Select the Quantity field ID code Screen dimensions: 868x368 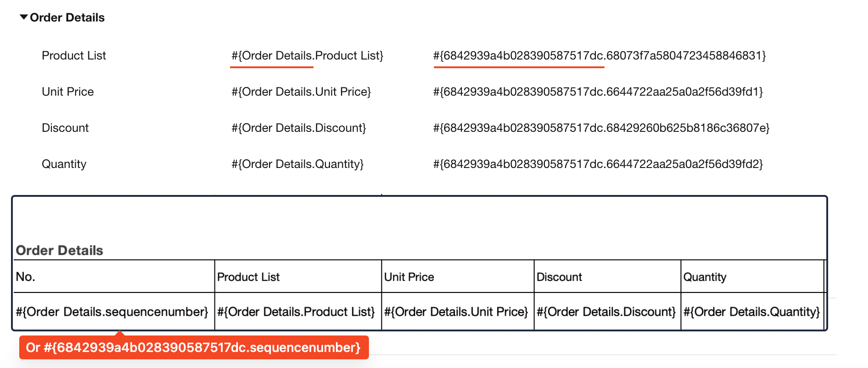tap(598, 164)
